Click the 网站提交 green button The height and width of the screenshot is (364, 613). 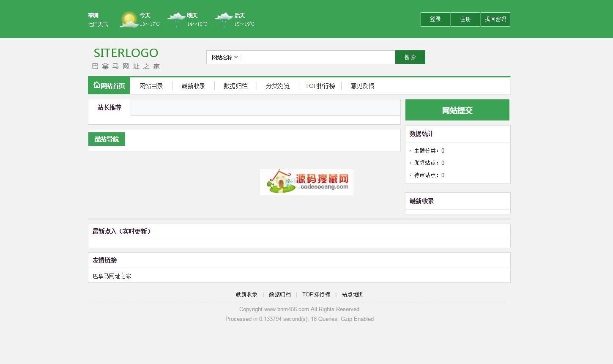tap(457, 110)
